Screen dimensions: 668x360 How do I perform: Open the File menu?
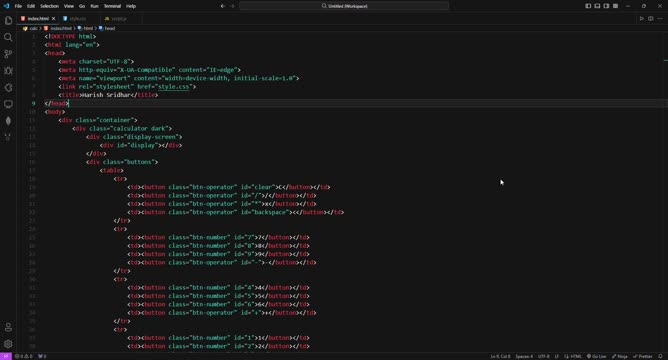pos(18,6)
